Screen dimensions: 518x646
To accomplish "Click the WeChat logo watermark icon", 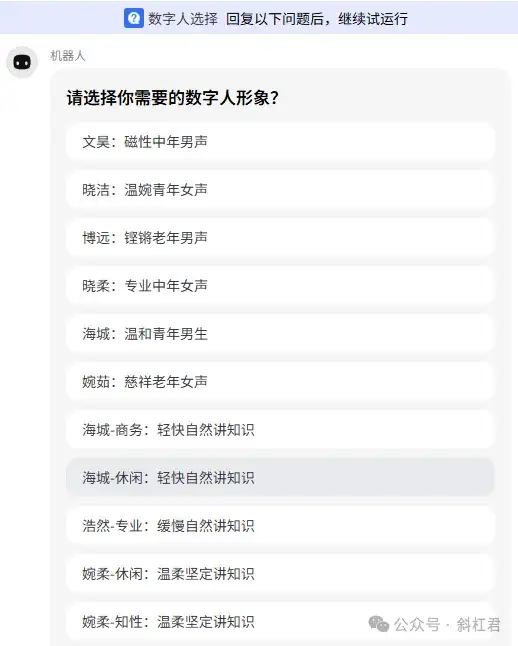I will tap(379, 624).
